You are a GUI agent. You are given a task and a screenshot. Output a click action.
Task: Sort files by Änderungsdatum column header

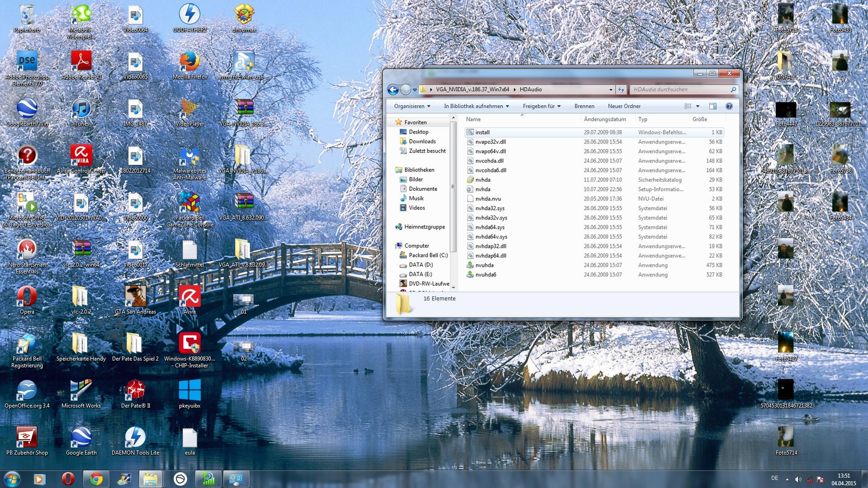pos(608,119)
